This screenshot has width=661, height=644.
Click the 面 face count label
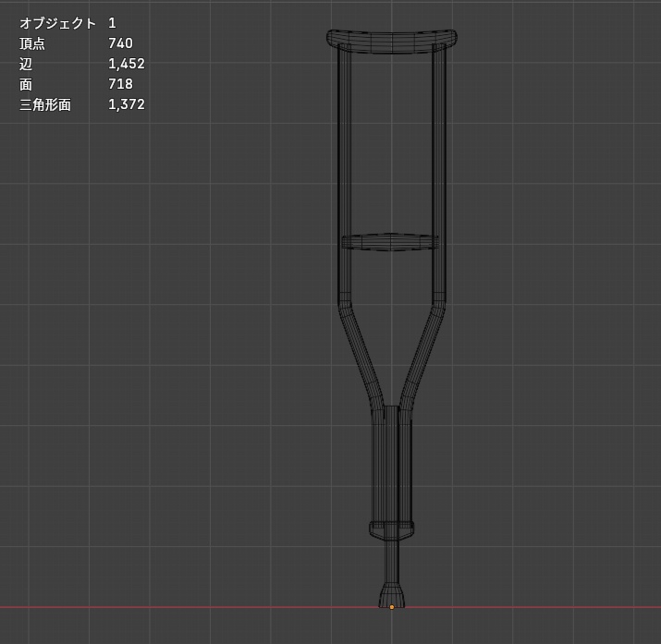point(26,84)
